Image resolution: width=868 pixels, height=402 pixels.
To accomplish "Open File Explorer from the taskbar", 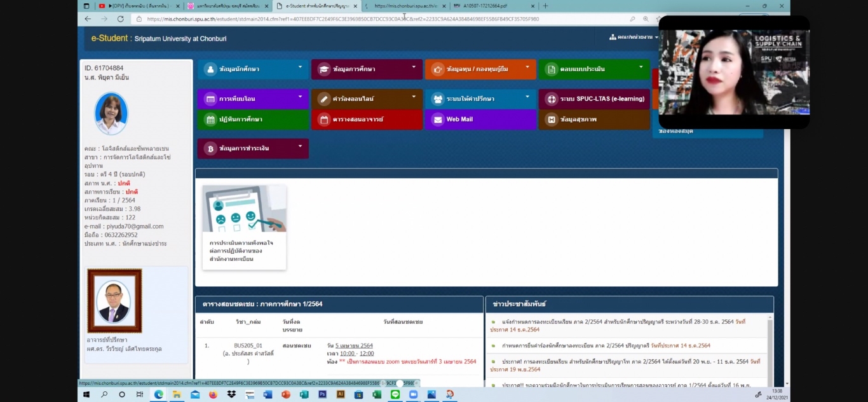I will click(177, 394).
